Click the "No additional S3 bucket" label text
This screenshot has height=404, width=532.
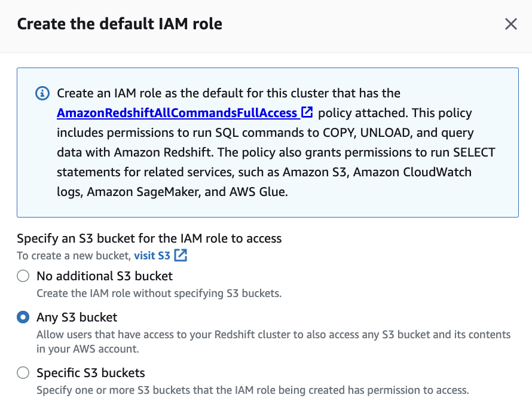pyautogui.click(x=105, y=276)
